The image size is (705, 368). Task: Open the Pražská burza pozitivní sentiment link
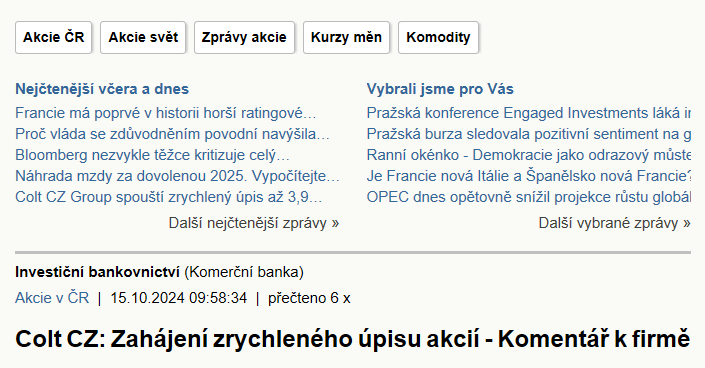tap(529, 134)
